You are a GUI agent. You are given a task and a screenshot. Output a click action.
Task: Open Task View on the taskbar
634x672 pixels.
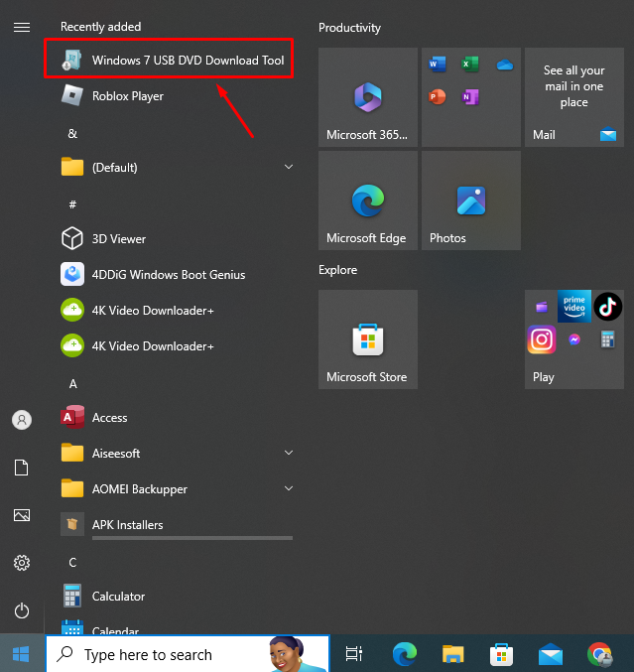(354, 654)
